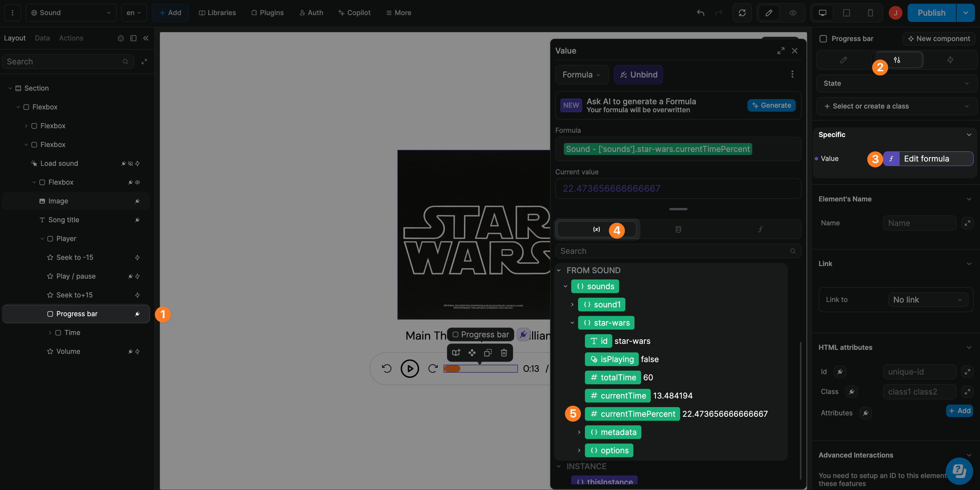The image size is (980, 490).
Task: Click the Publish button
Action: 931,13
